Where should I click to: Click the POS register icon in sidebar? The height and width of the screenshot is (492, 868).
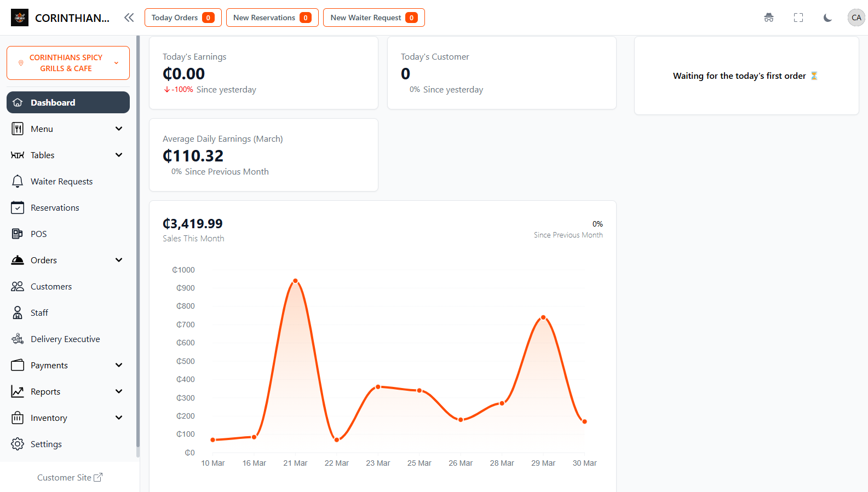[x=18, y=234]
